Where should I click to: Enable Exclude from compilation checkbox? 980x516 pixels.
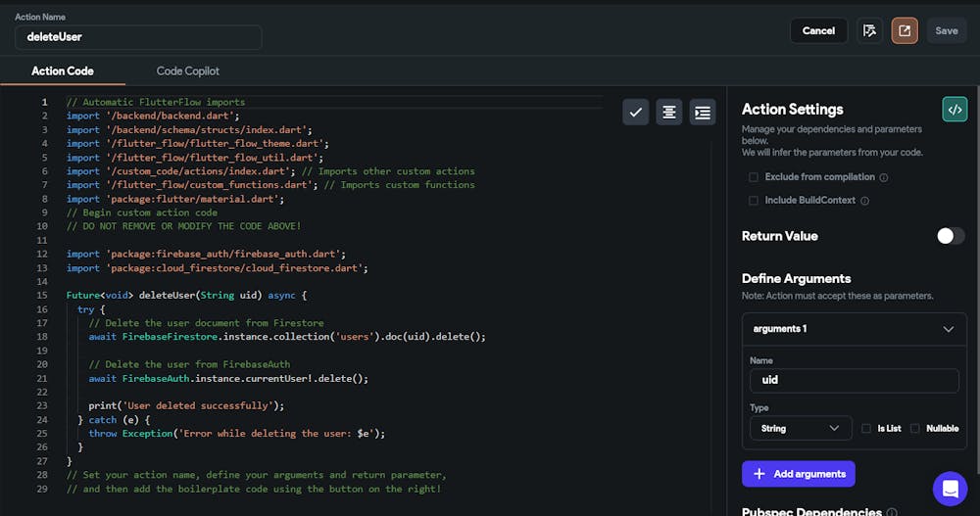[x=754, y=177]
